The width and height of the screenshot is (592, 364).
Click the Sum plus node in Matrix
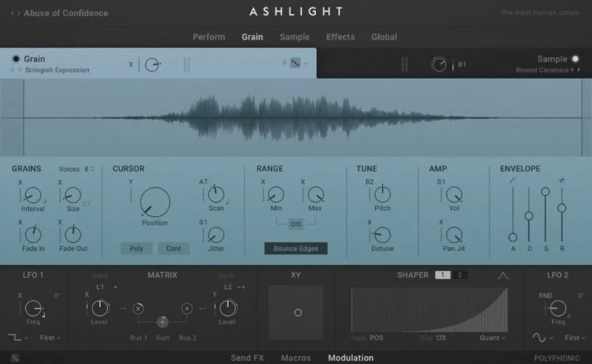pos(162,322)
